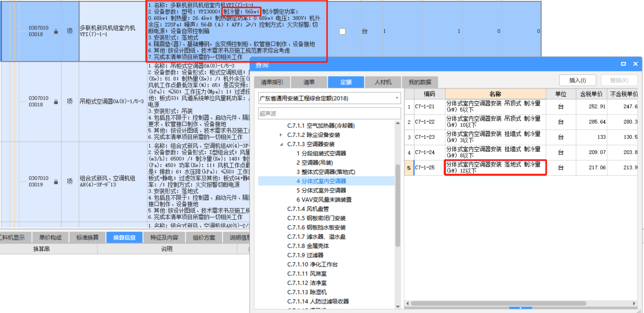Click the 插入(I) button

coord(577,80)
